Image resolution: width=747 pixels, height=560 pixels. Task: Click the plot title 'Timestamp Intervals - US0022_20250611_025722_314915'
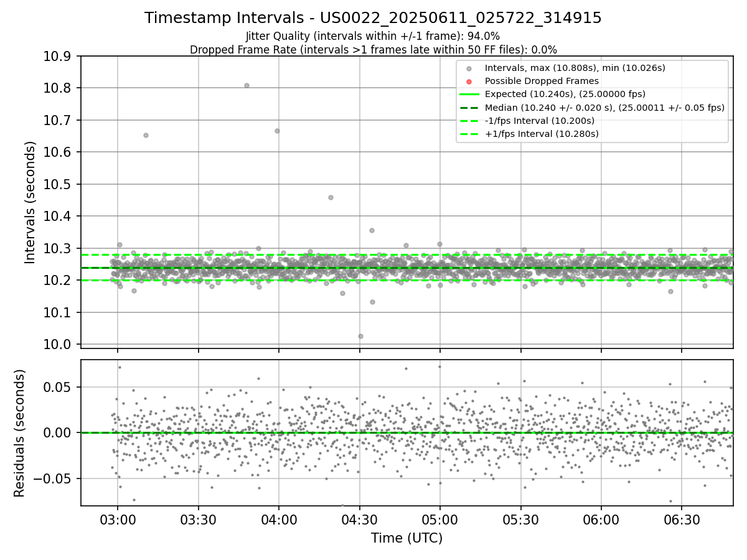(x=373, y=18)
